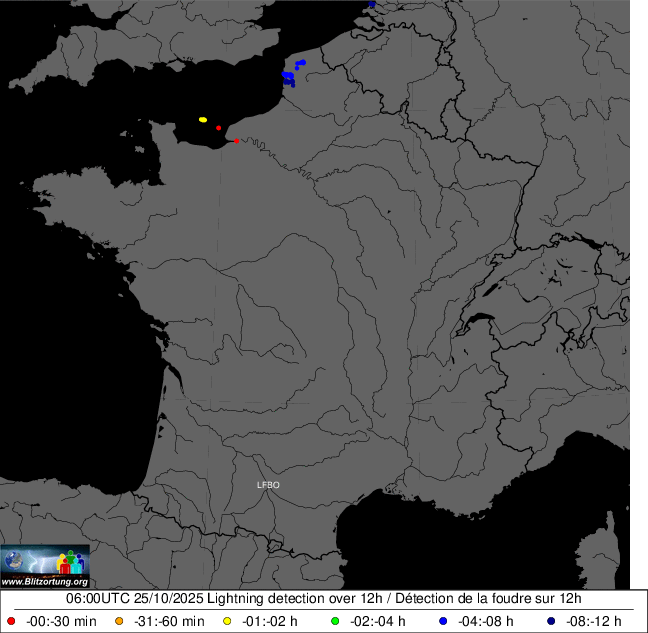Image resolution: width=648 pixels, height=633 pixels.
Task: Click the blue -04:-08 h legend dot
Action: pyautogui.click(x=441, y=621)
